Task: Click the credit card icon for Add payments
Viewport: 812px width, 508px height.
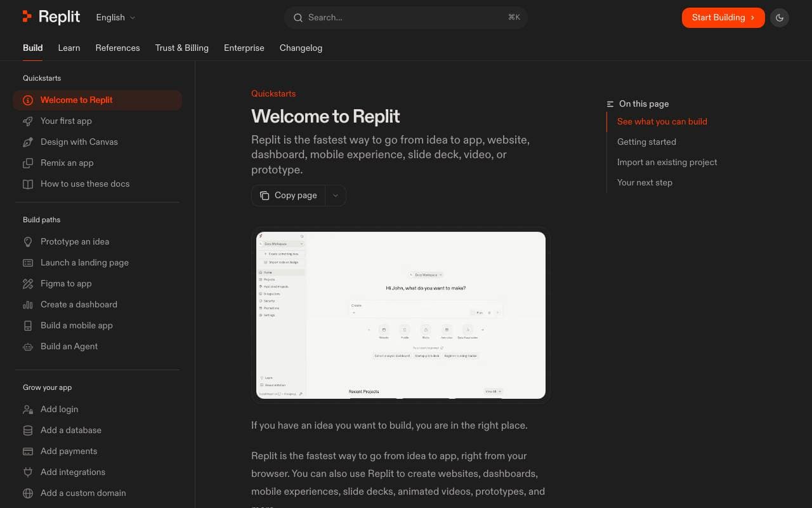Action: [x=28, y=451]
